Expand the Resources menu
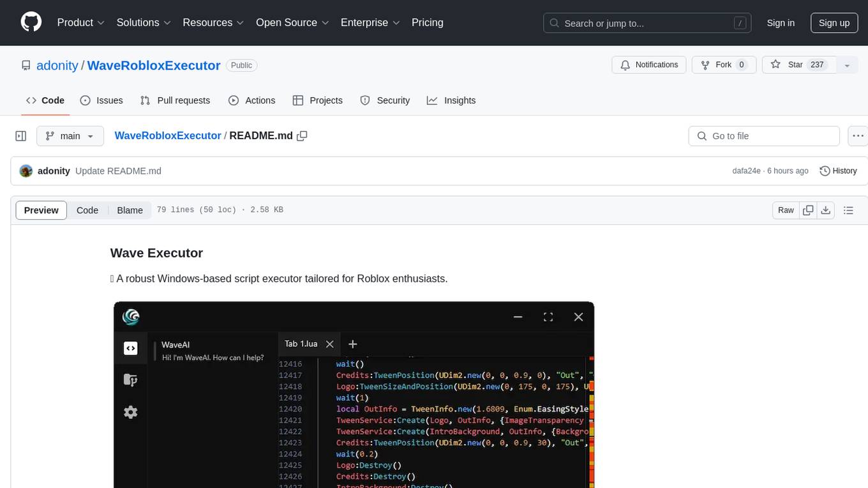The image size is (868, 488). coord(213,22)
